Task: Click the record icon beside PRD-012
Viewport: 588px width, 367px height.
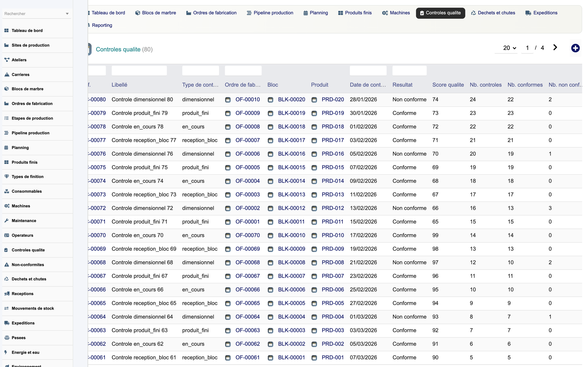Action: (x=314, y=208)
